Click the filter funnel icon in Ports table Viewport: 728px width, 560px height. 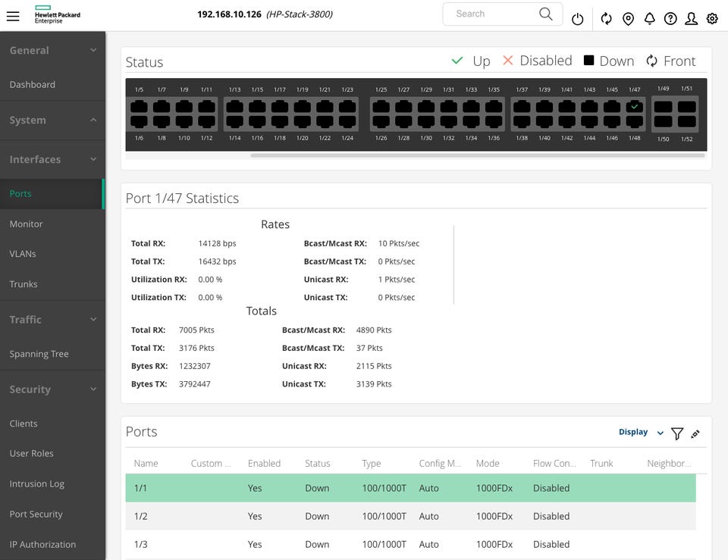pos(677,433)
